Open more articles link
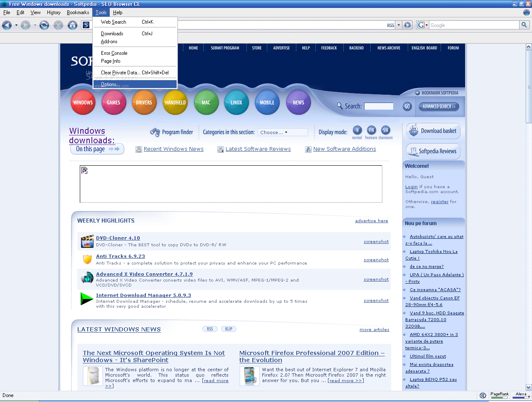This screenshot has height=402, width=532. [374, 330]
